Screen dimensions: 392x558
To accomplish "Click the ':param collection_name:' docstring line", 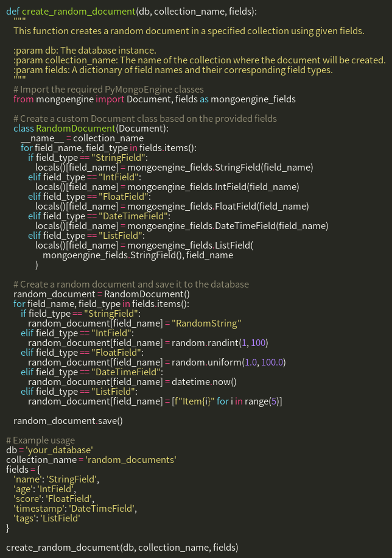I will point(200,60).
